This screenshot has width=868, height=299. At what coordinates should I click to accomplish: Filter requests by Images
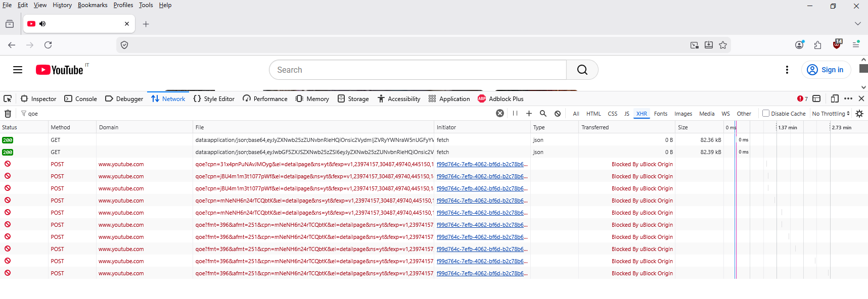coord(683,114)
